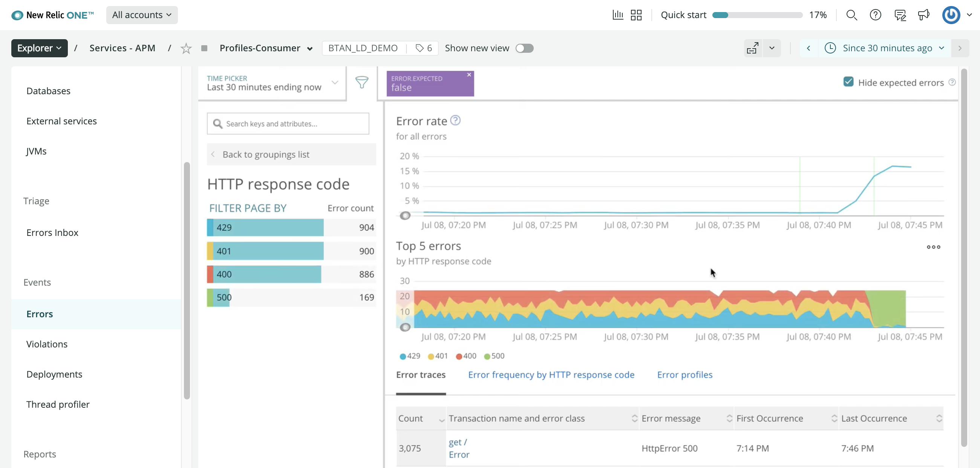Click Back to groupings list
This screenshot has height=468, width=980.
pos(266,154)
